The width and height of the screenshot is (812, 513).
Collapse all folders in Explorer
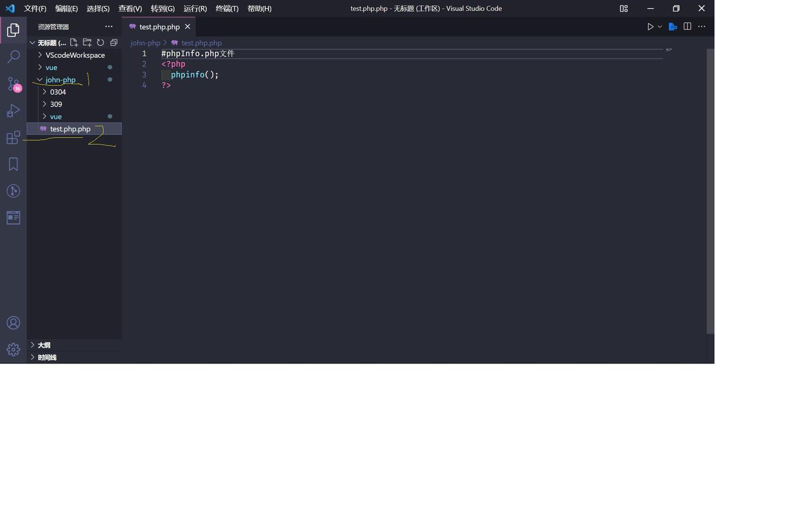(x=114, y=42)
